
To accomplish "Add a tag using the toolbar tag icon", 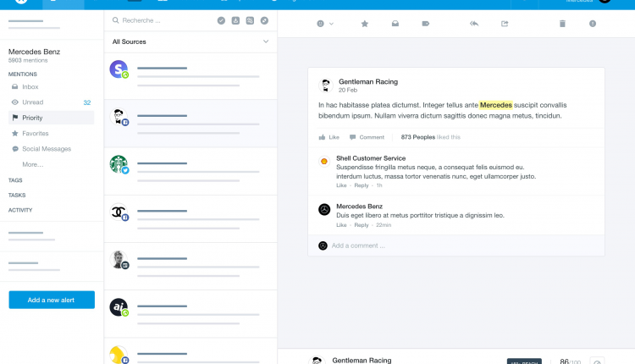I will point(426,24).
